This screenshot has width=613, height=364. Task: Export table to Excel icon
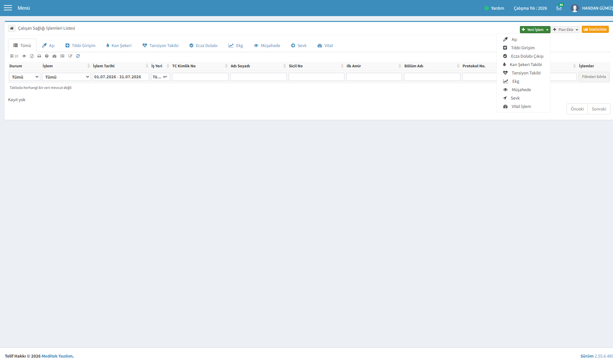click(x=32, y=56)
